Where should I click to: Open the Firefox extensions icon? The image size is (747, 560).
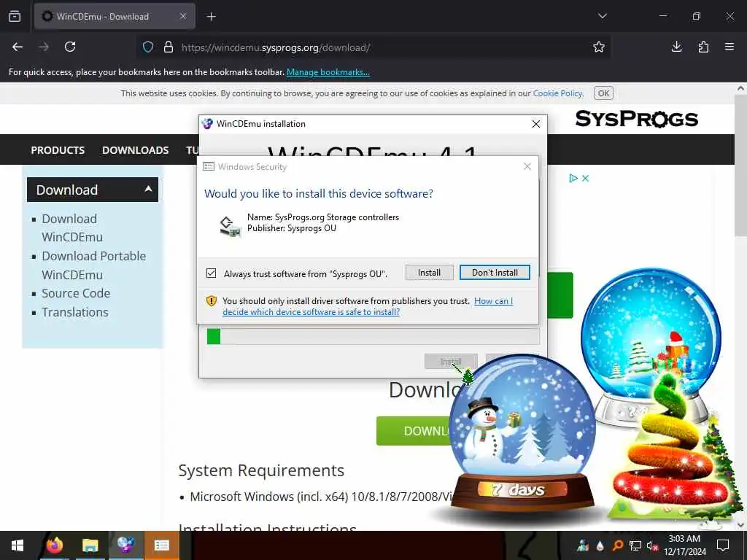click(703, 47)
